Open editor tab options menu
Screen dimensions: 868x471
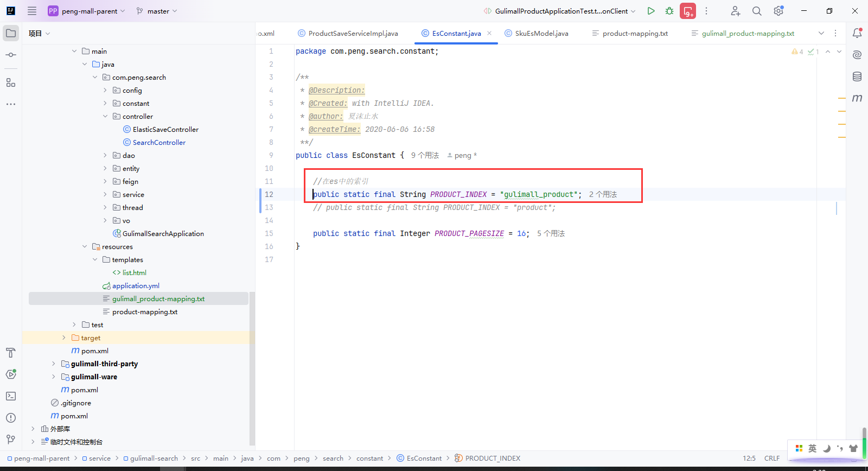[x=835, y=33]
